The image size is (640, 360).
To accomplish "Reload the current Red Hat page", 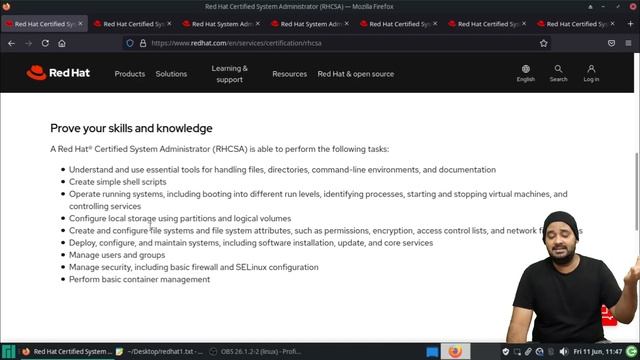I will pos(45,43).
